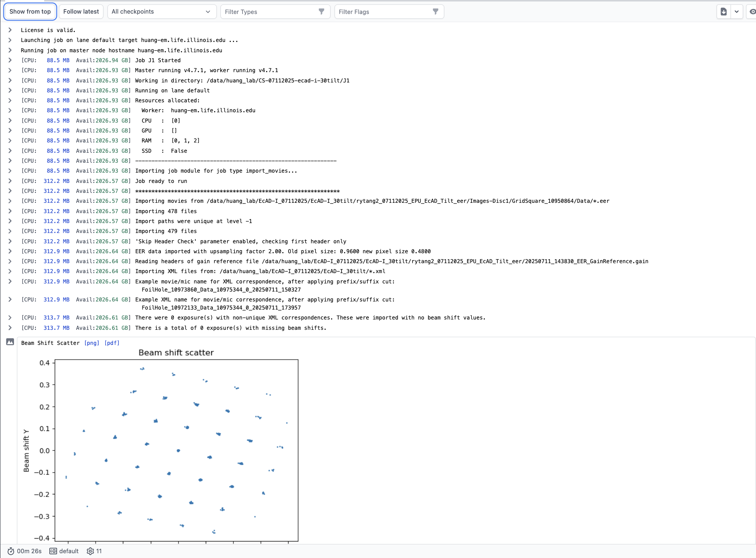
Task: Click the gear icon showing 11
Action: coord(90,551)
